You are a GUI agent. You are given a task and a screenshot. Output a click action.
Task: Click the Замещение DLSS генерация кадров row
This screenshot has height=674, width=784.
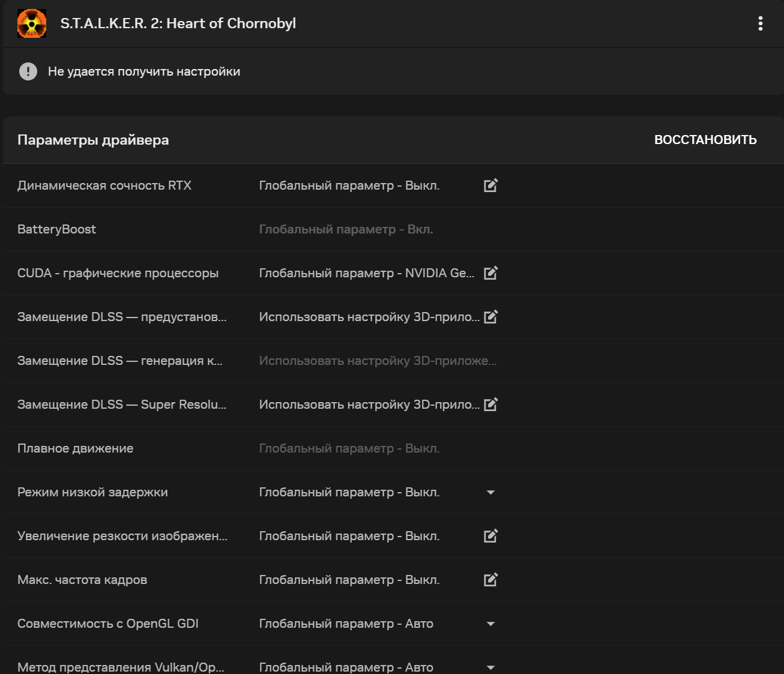coord(119,361)
